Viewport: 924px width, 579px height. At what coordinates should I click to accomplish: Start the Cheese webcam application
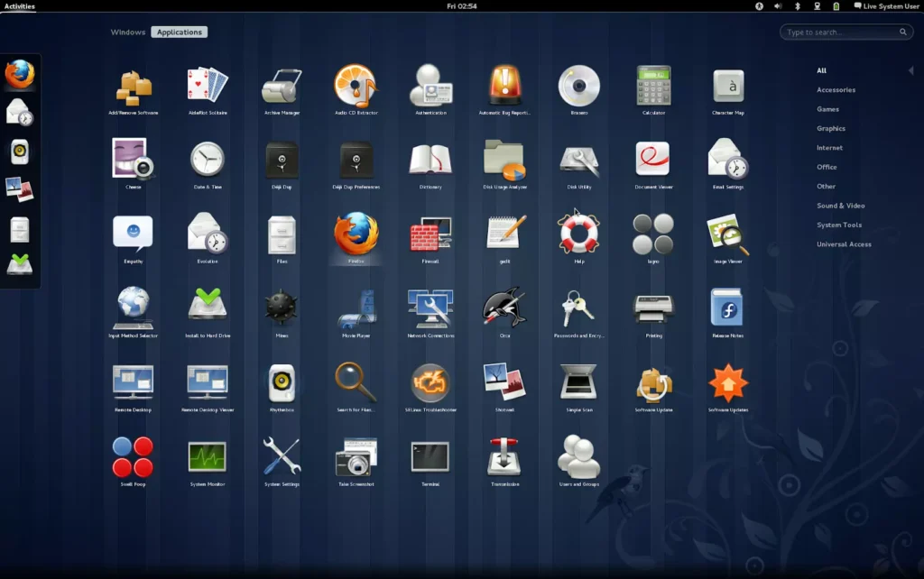click(134, 161)
